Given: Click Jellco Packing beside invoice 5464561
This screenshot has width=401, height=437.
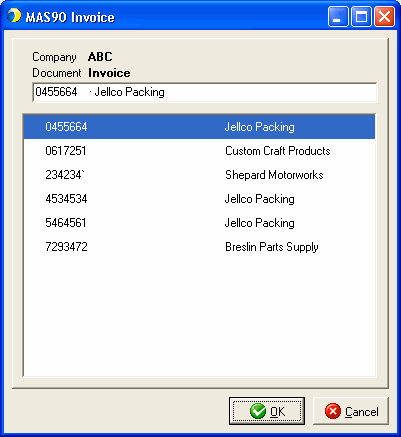Looking at the screenshot, I should pos(259,223).
